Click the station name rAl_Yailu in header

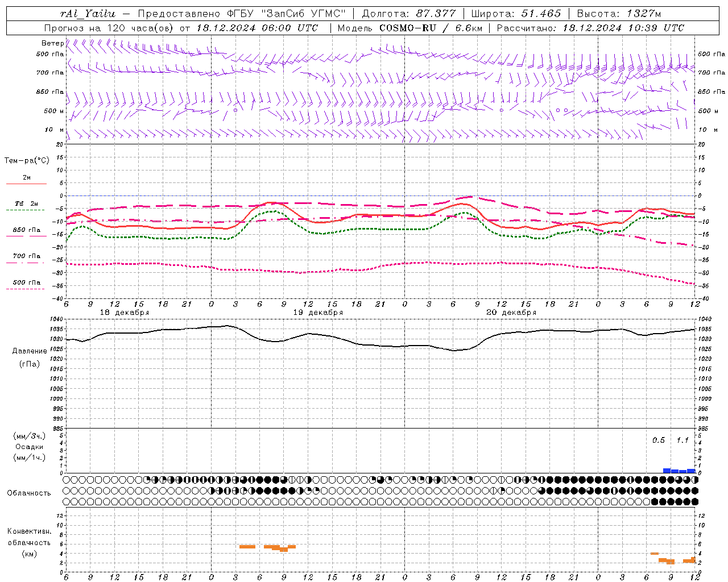pyautogui.click(x=88, y=14)
